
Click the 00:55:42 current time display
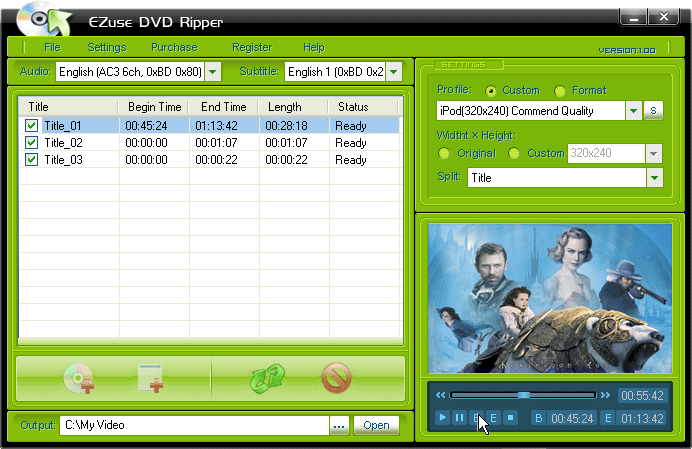642,396
